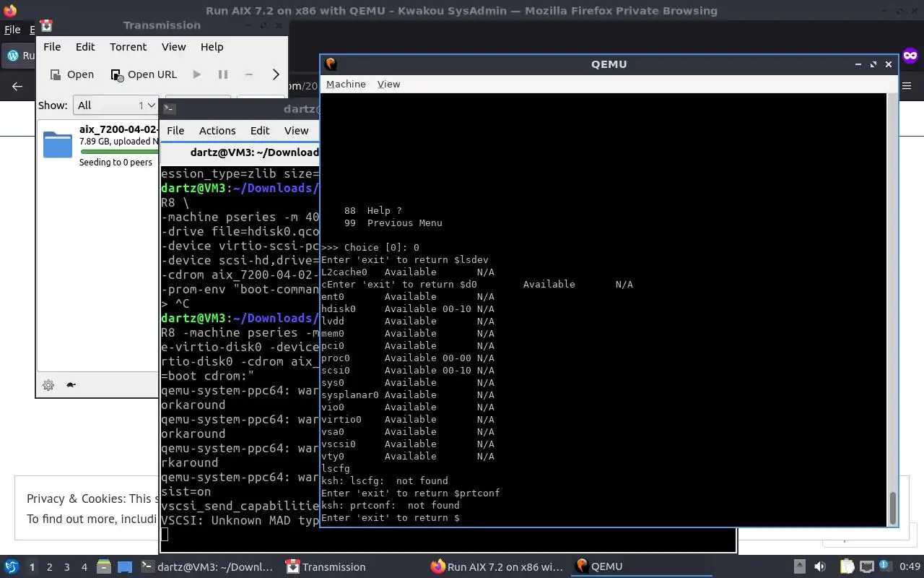
Task: Open the terminal window's View menu
Action: coord(296,131)
